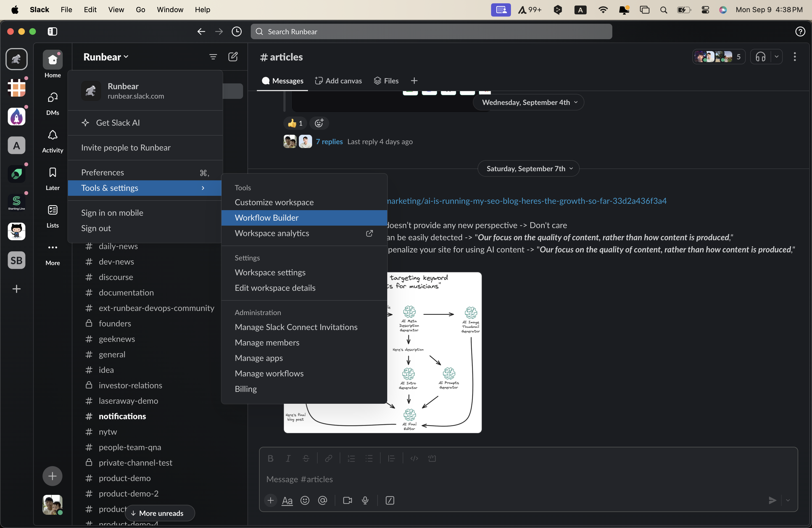Click Sign out option
This screenshot has width=812, height=528.
point(145,228)
